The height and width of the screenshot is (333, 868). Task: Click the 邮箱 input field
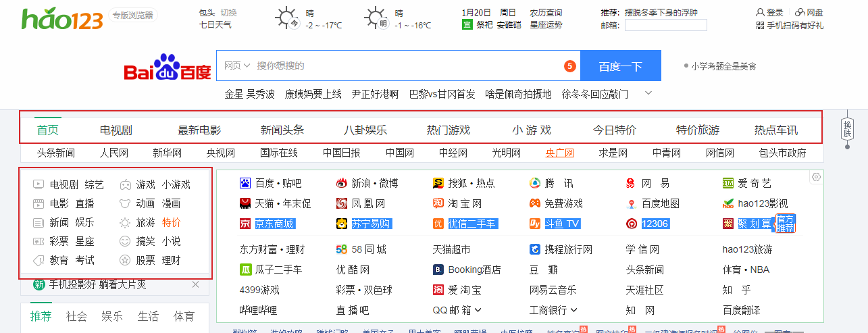[665, 25]
